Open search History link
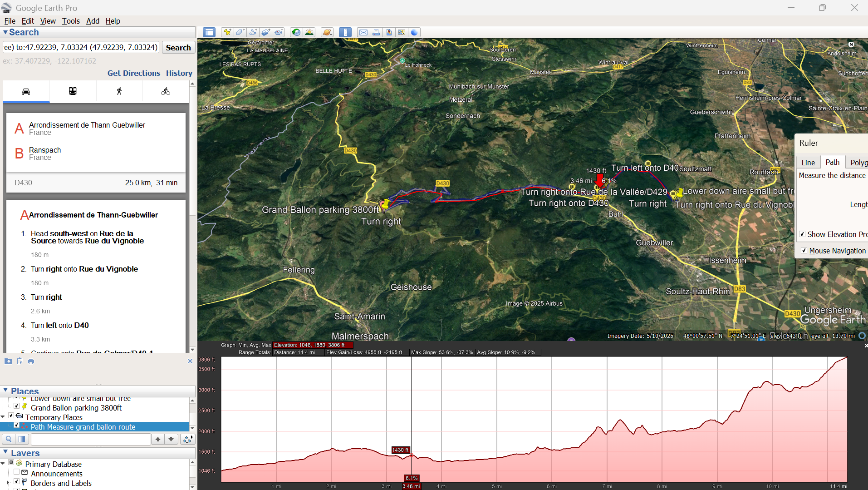Viewport: 868px width, 490px height. tap(179, 73)
